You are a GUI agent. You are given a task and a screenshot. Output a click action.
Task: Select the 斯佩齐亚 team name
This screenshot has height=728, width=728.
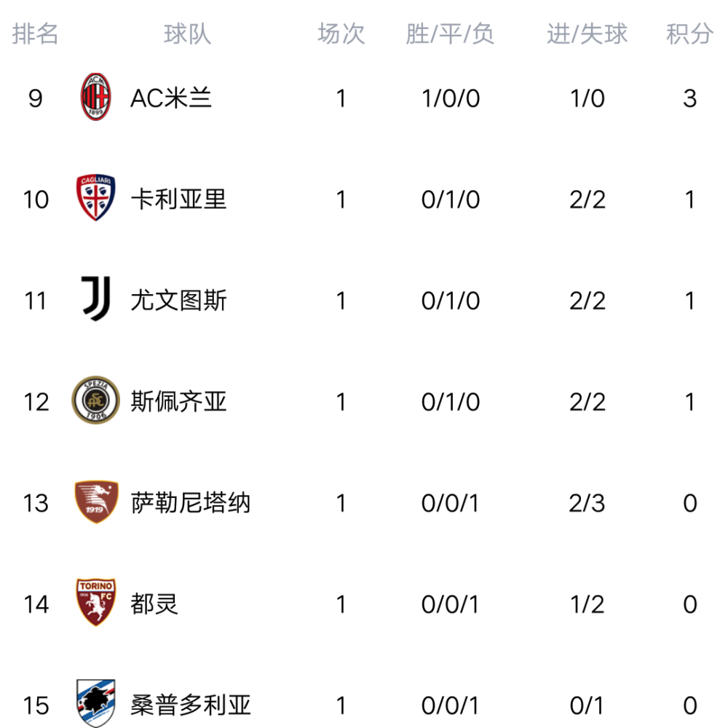tap(179, 402)
